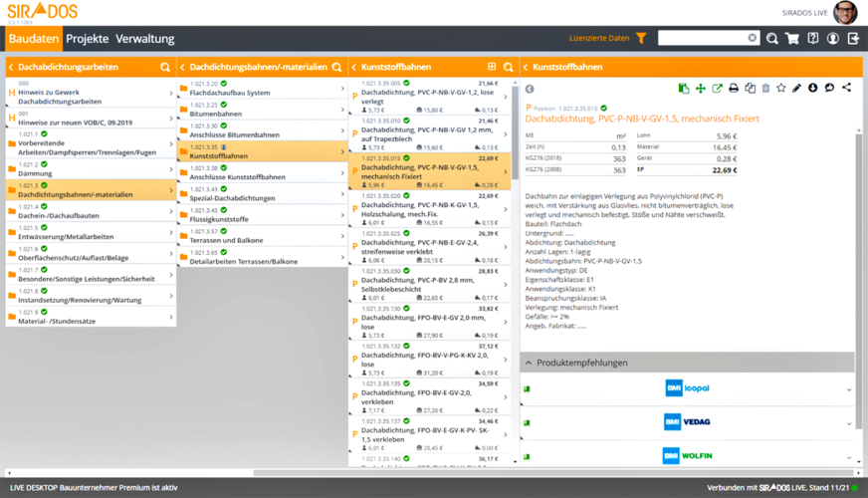Click the search input field in header
The height and width of the screenshot is (498, 868).
coord(703,39)
